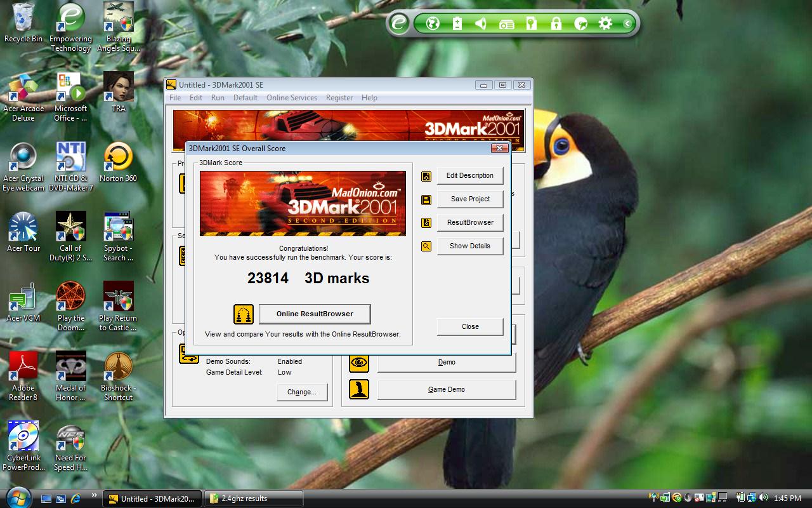The width and height of the screenshot is (812, 508).
Task: Open the key file icon in Acer toolbar
Action: (x=532, y=24)
